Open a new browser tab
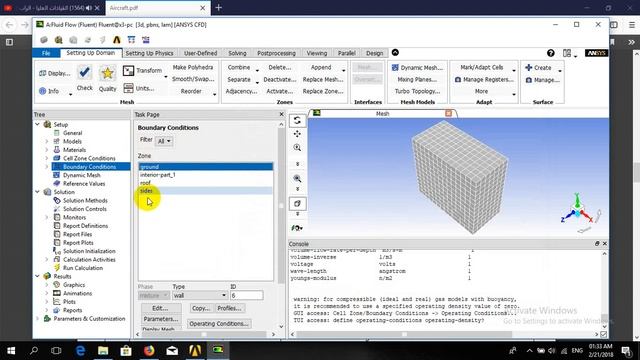 click(219, 7)
